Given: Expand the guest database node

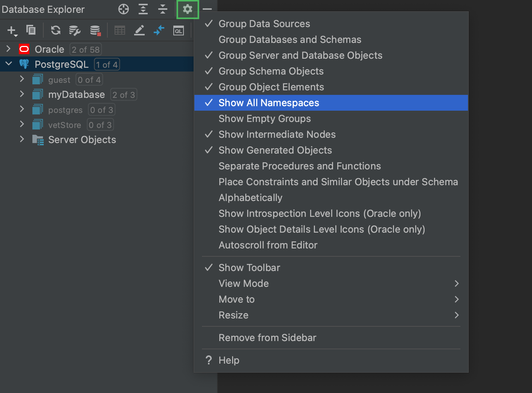Looking at the screenshot, I should coord(22,79).
